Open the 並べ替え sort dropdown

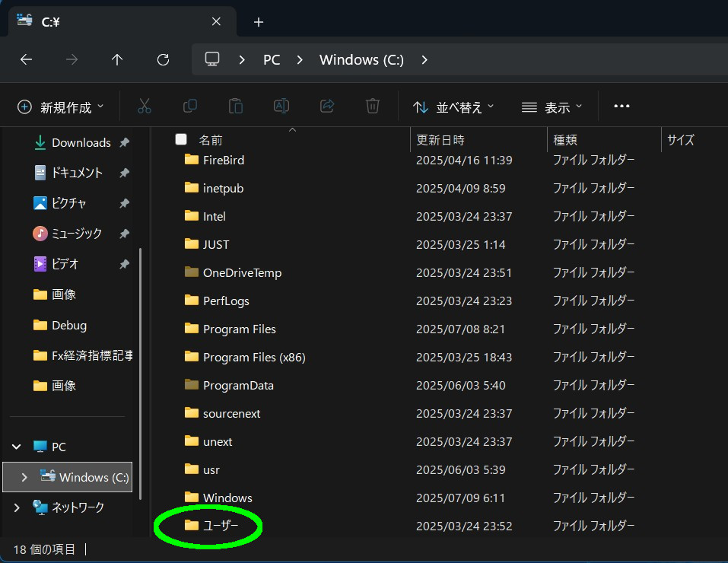453,107
